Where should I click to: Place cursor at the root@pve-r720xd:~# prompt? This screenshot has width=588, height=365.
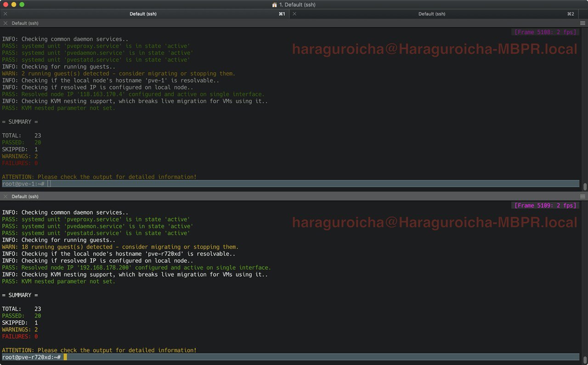[65, 357]
